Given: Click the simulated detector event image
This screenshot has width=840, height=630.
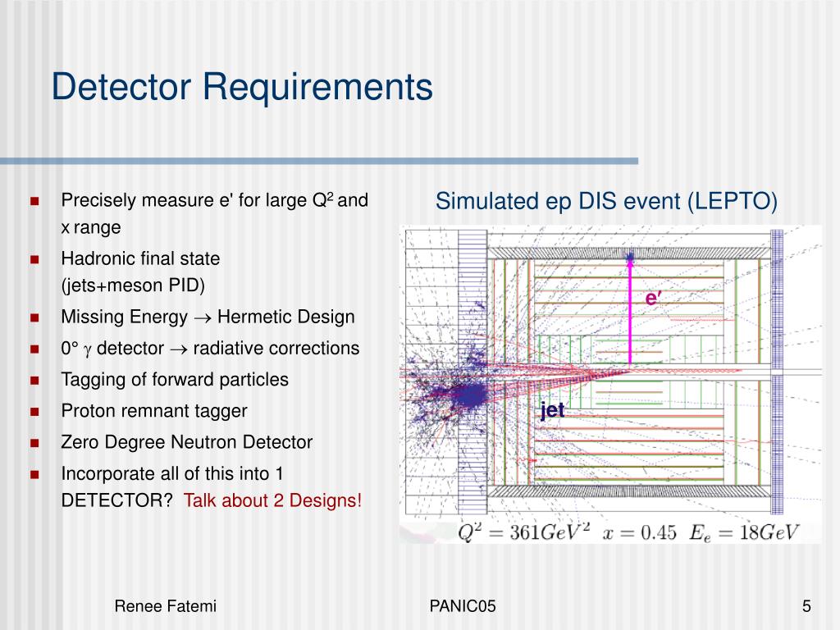Looking at the screenshot, I should tap(610, 384).
